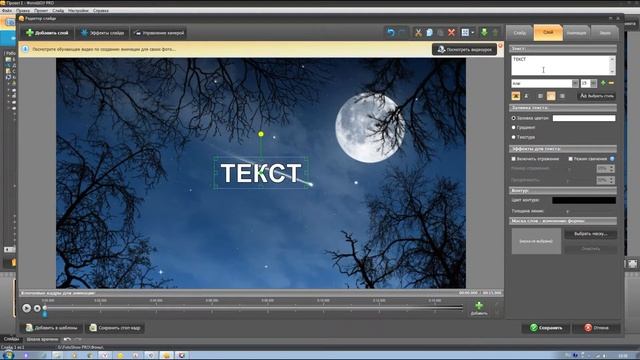Move layer up with faded arrow
This screenshot has height=360, width=640.
click(495, 33)
